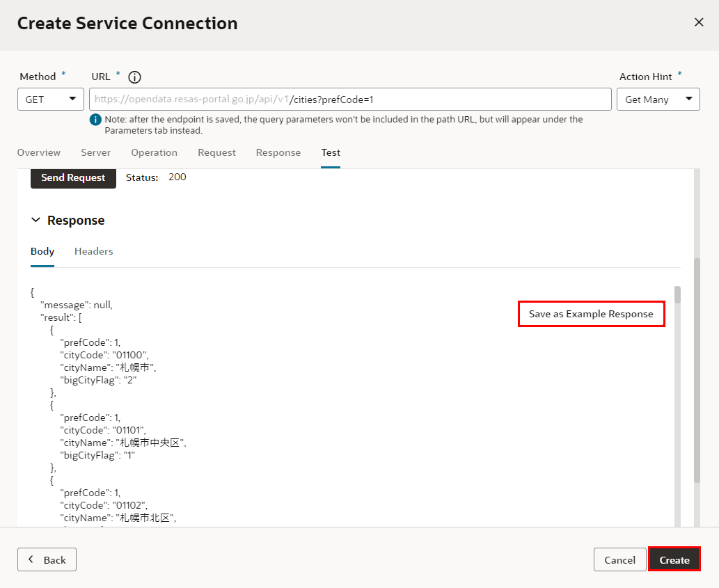Screen dimensions: 719x588
Task: Open the Action Hint dropdown
Action: click(x=658, y=100)
